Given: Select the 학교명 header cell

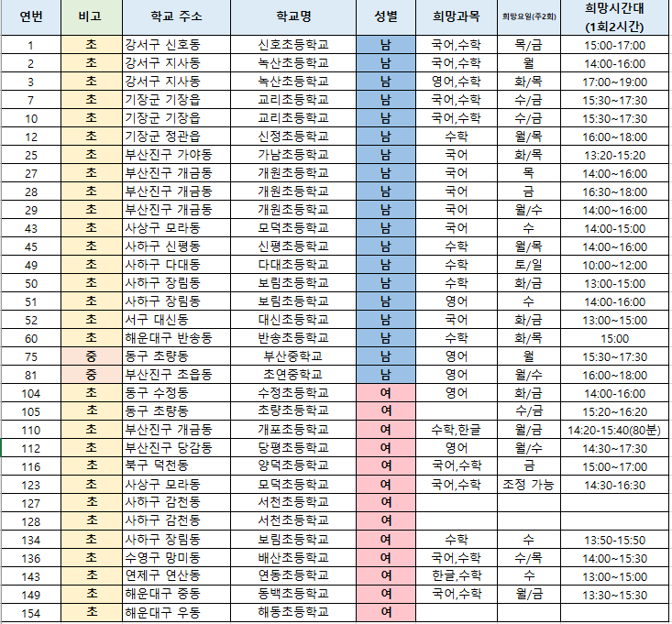Looking at the screenshot, I should (293, 17).
